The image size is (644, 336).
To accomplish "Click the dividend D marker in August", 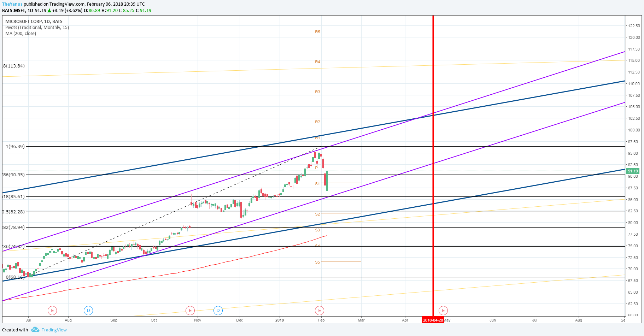I will tap(88, 311).
